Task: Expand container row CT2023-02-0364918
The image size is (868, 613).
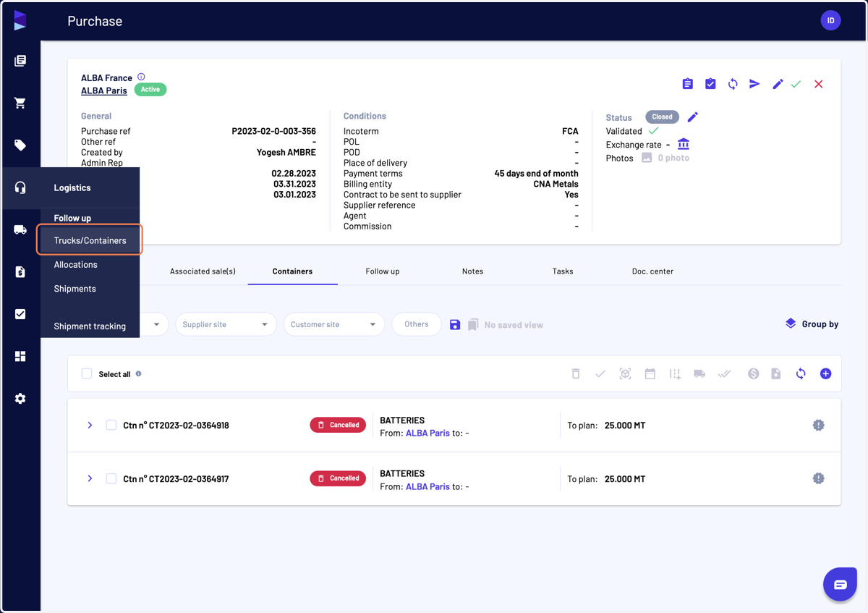Action: [90, 425]
